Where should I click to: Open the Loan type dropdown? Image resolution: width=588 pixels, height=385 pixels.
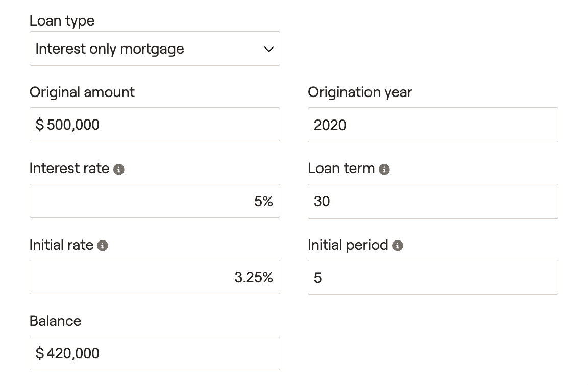click(155, 49)
